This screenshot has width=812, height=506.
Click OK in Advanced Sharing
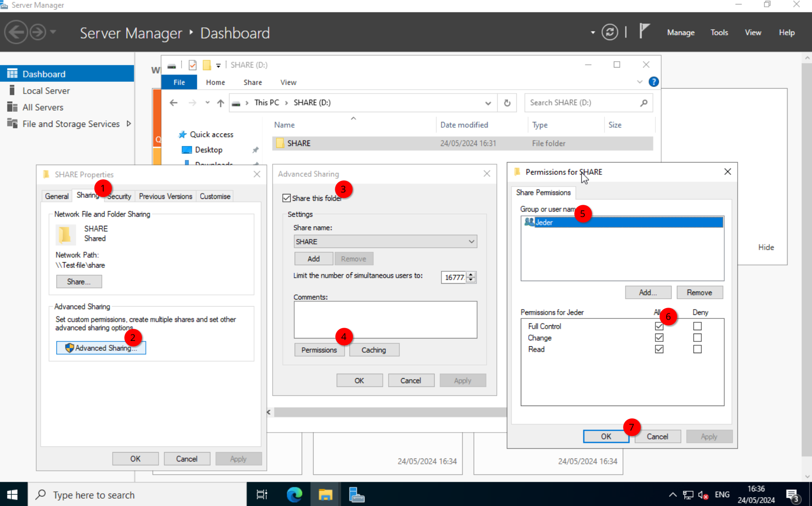click(x=359, y=381)
